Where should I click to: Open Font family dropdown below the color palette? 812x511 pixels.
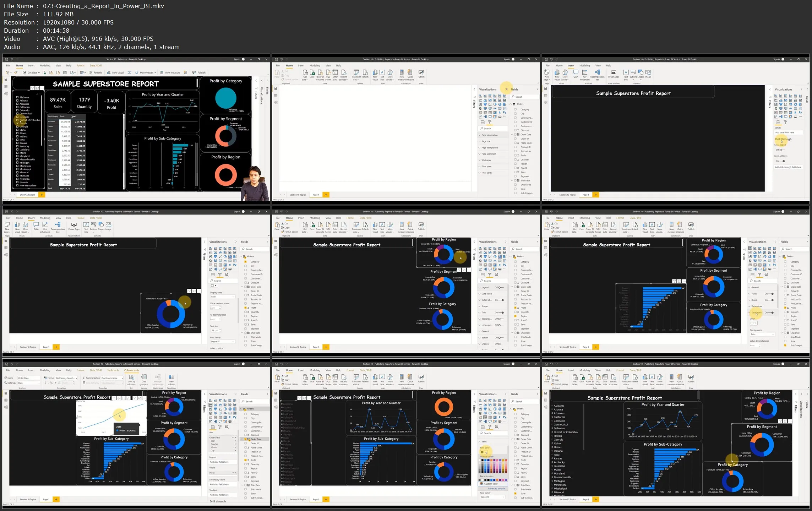pos(492,497)
